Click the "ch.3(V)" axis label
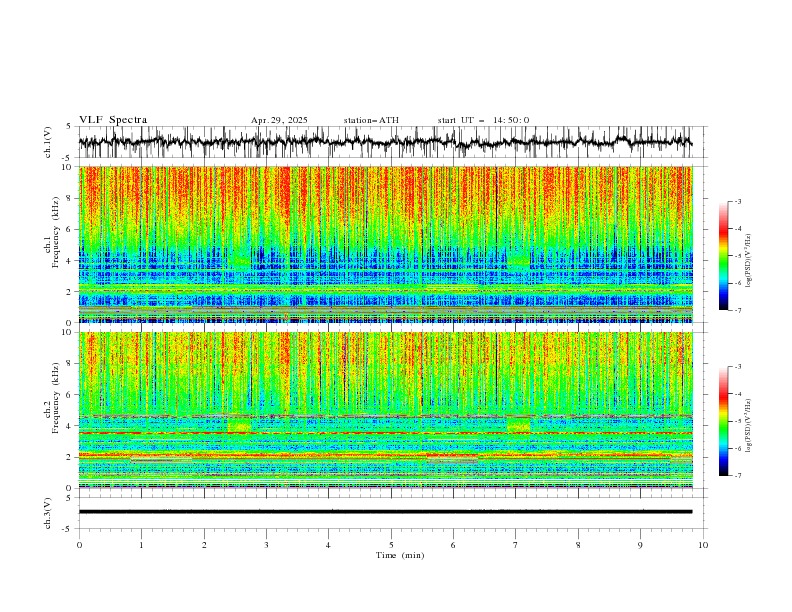Viewport: 792px width, 612px height. click(48, 513)
